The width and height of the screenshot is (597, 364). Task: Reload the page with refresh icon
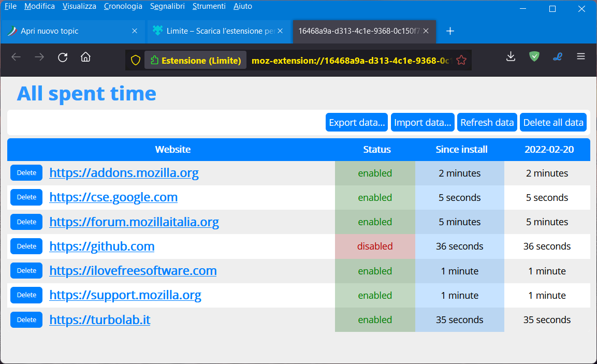click(63, 57)
